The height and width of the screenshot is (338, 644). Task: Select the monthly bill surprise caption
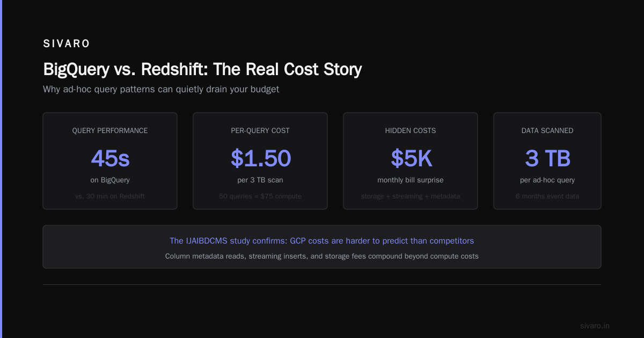[x=411, y=180]
